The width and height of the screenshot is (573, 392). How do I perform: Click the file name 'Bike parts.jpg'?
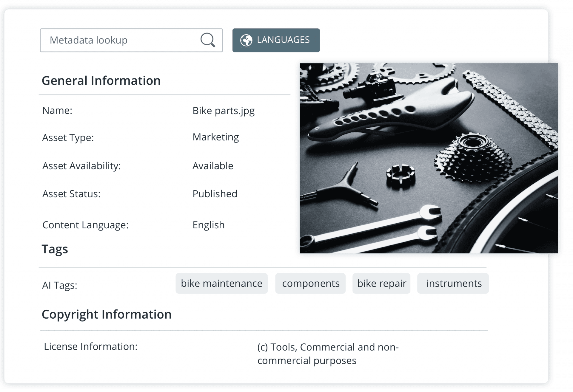coord(224,110)
